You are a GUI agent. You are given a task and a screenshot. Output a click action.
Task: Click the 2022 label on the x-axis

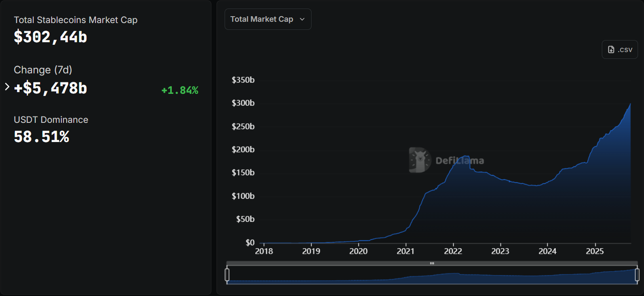click(453, 251)
